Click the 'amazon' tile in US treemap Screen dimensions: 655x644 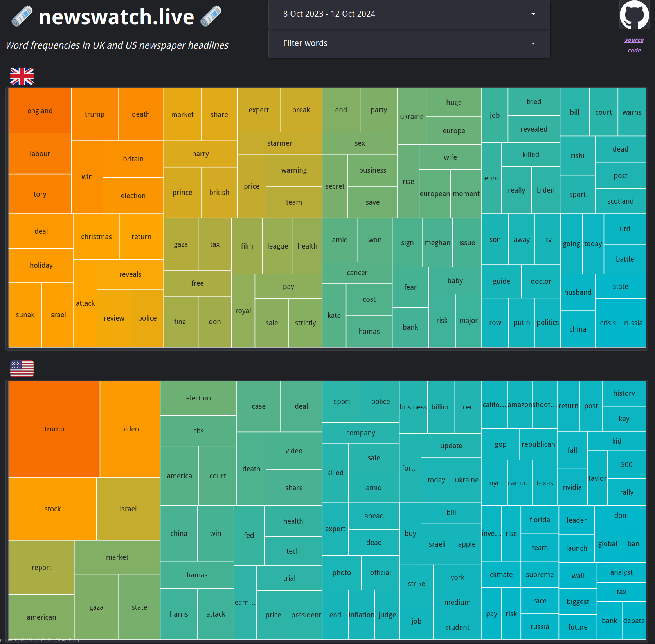pyautogui.click(x=520, y=405)
